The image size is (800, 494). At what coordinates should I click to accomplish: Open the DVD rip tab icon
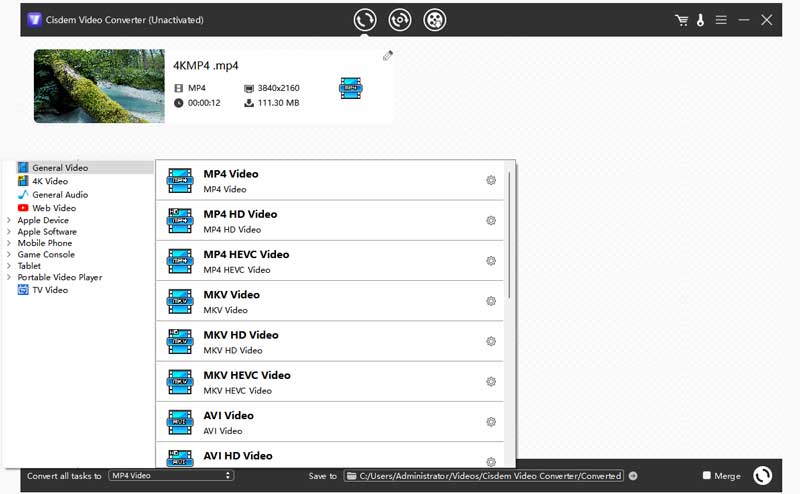435,20
